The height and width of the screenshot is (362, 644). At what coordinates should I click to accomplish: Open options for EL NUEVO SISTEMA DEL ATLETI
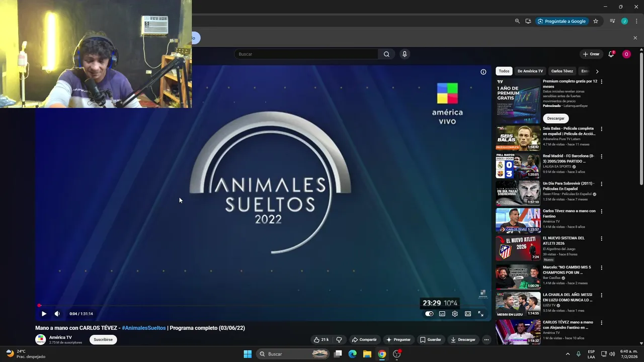(601, 238)
